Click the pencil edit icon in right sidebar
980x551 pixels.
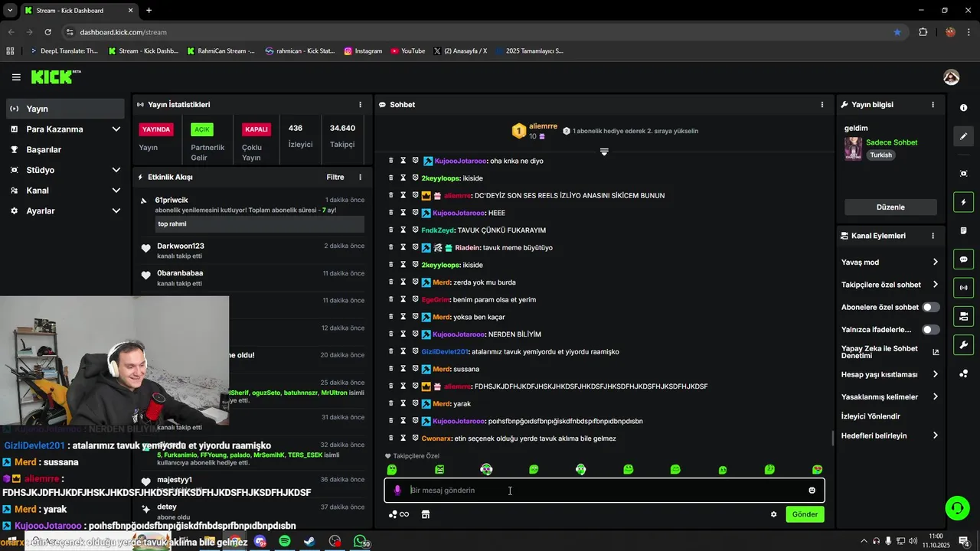(x=963, y=136)
